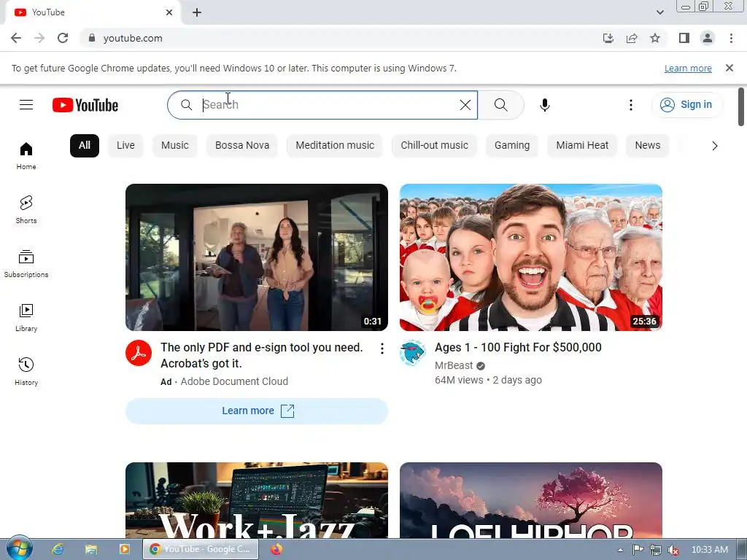Open the MrBeast channel name link
747x560 pixels.
click(x=454, y=366)
